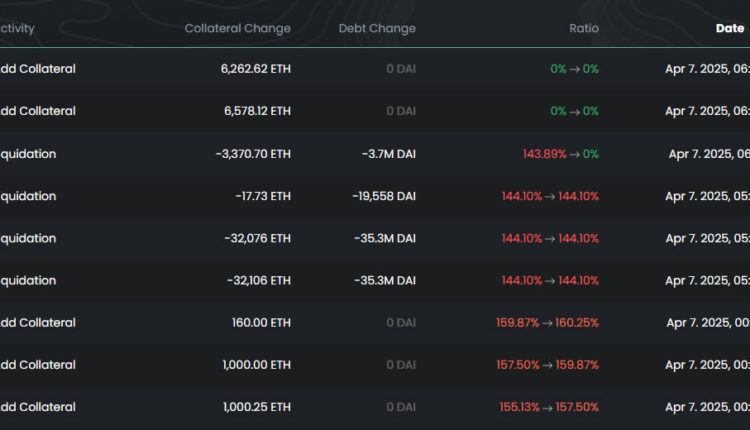Choose the 1,000.25 ETH collateral entry
This screenshot has height=430, width=750.
pos(256,407)
